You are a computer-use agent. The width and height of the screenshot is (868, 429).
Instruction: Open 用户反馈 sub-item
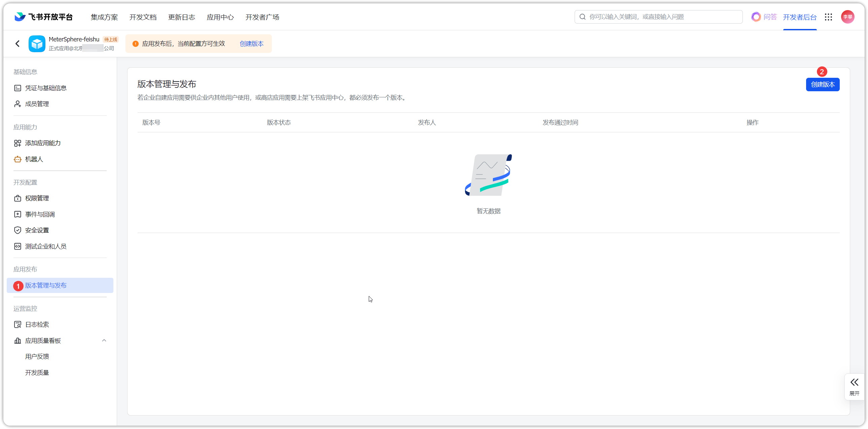point(37,357)
